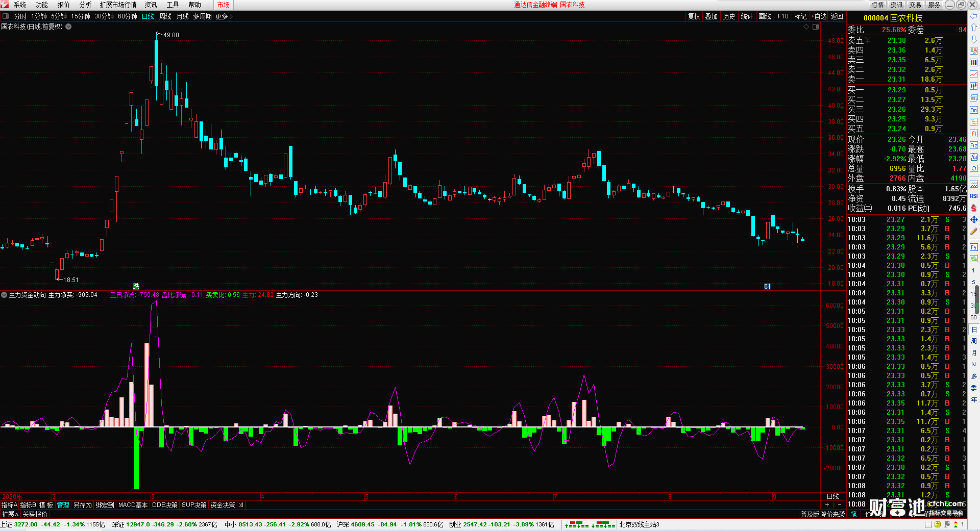Viewport: 980px width, 531px height.
Task: Open the 系统 menu
Action: pyautogui.click(x=20, y=5)
